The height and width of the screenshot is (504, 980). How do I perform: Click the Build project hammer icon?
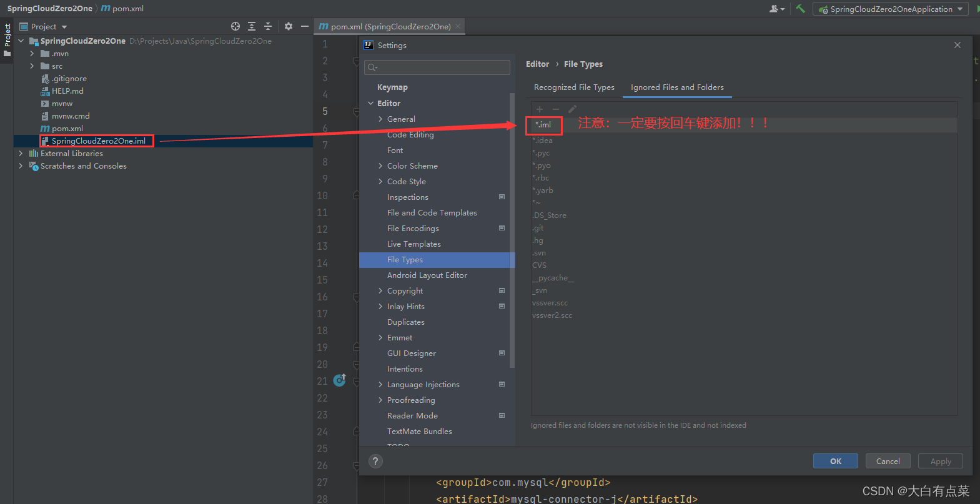point(800,9)
